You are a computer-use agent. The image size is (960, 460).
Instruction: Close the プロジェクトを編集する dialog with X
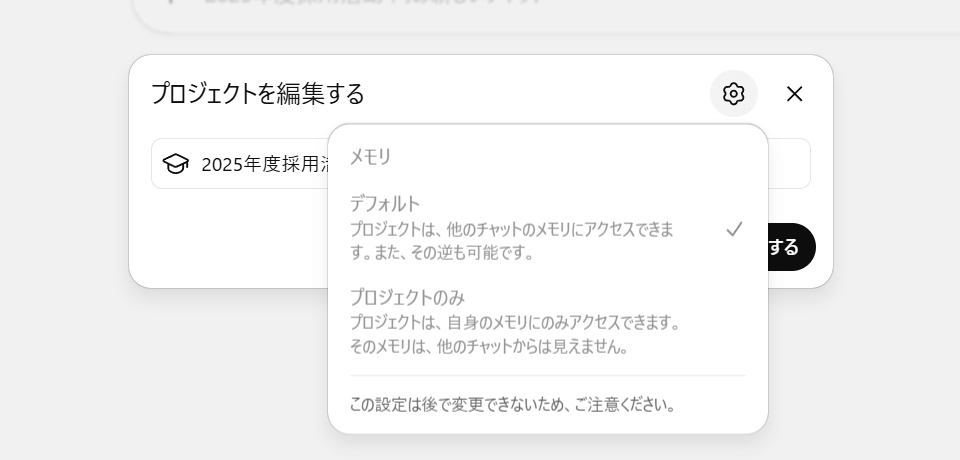click(795, 94)
